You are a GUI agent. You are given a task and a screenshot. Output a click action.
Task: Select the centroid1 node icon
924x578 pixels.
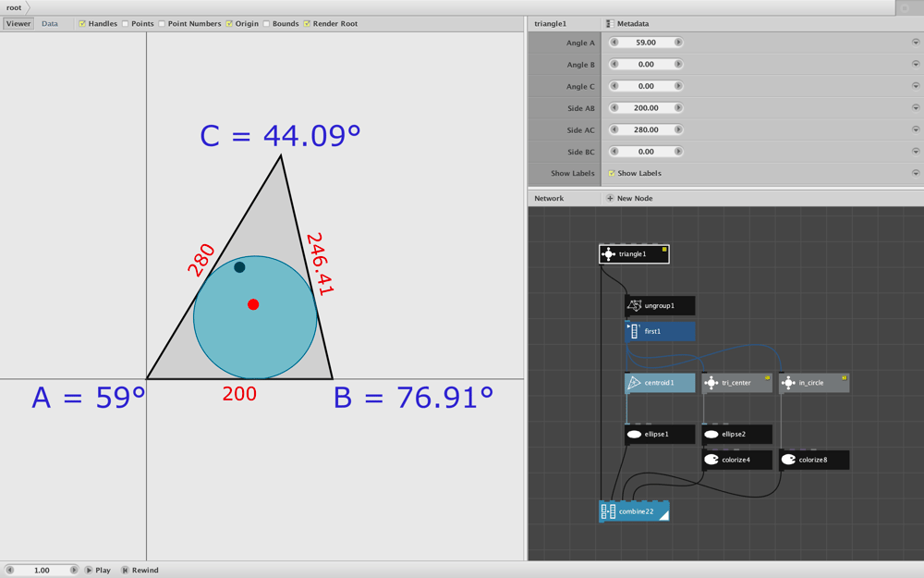634,383
